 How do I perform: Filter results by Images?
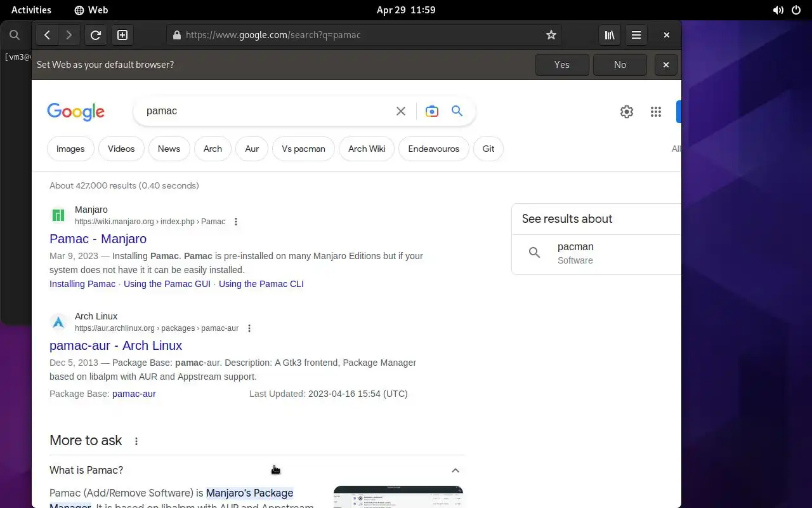pos(70,149)
